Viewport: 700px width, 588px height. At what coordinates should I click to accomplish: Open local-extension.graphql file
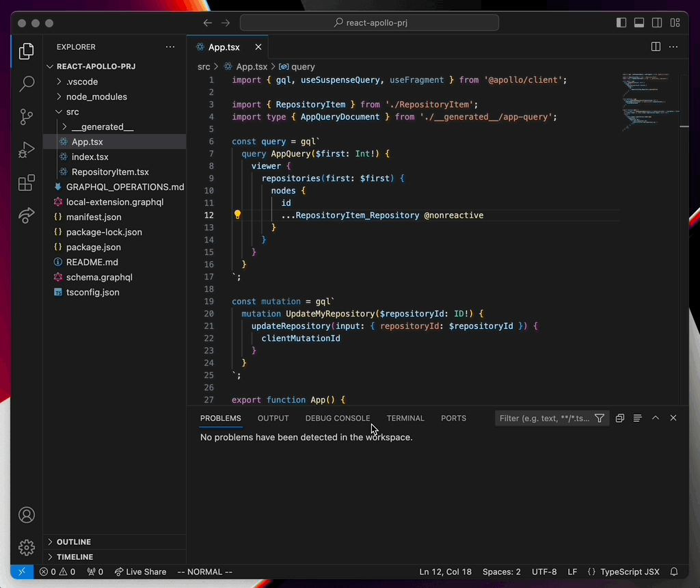115,202
